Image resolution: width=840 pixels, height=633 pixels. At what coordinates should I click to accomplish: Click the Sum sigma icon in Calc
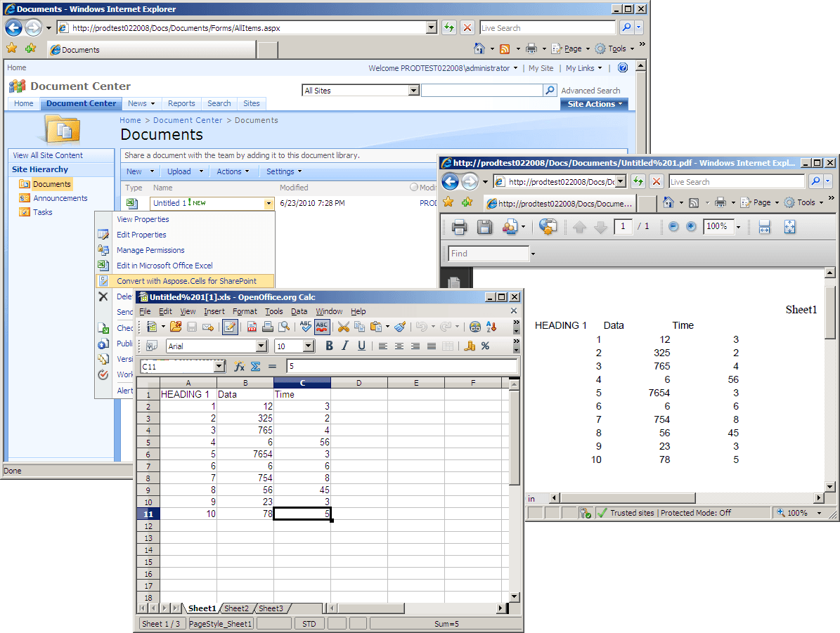(x=256, y=366)
